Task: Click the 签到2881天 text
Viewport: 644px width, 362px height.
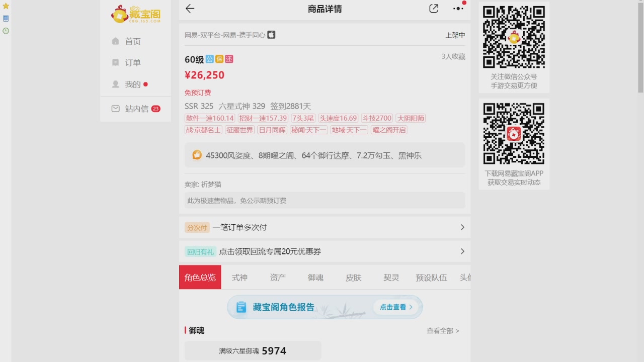Action: [x=291, y=106]
